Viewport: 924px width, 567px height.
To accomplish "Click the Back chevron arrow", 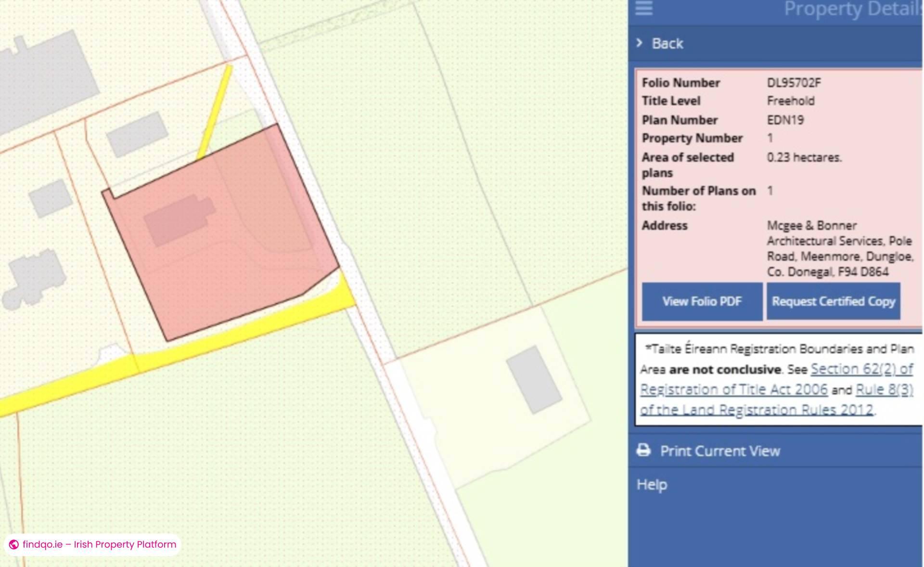I will pyautogui.click(x=639, y=43).
